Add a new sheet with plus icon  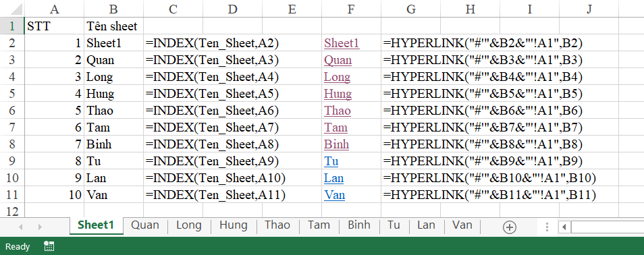509,227
